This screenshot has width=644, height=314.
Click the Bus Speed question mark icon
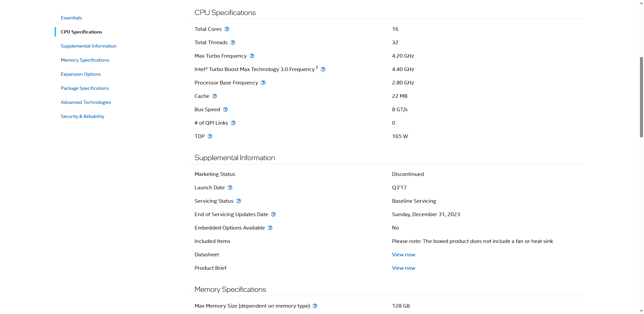coord(225,110)
